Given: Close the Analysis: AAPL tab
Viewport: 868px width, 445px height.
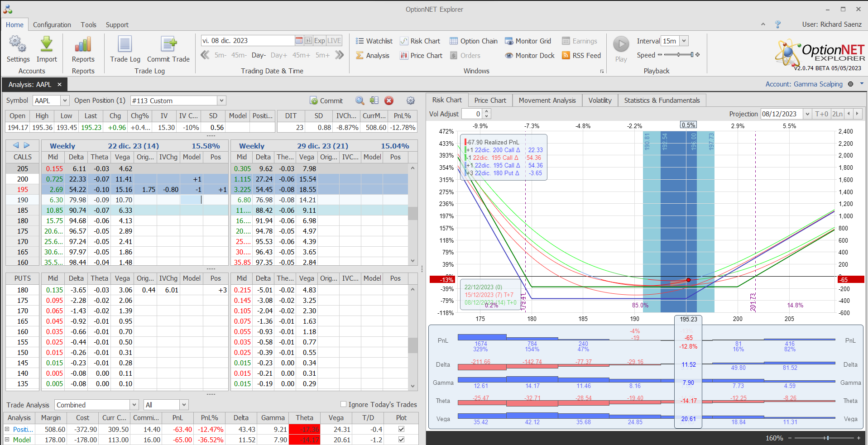Looking at the screenshot, I should point(59,85).
